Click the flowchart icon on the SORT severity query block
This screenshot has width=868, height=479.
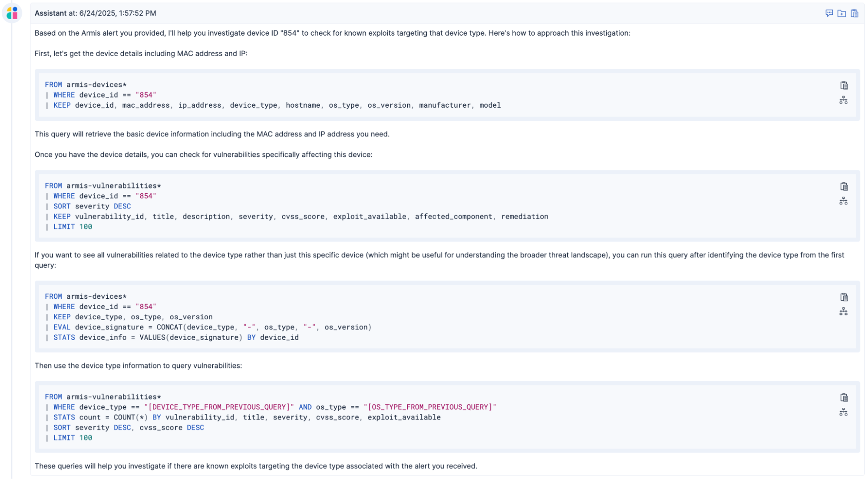point(843,201)
